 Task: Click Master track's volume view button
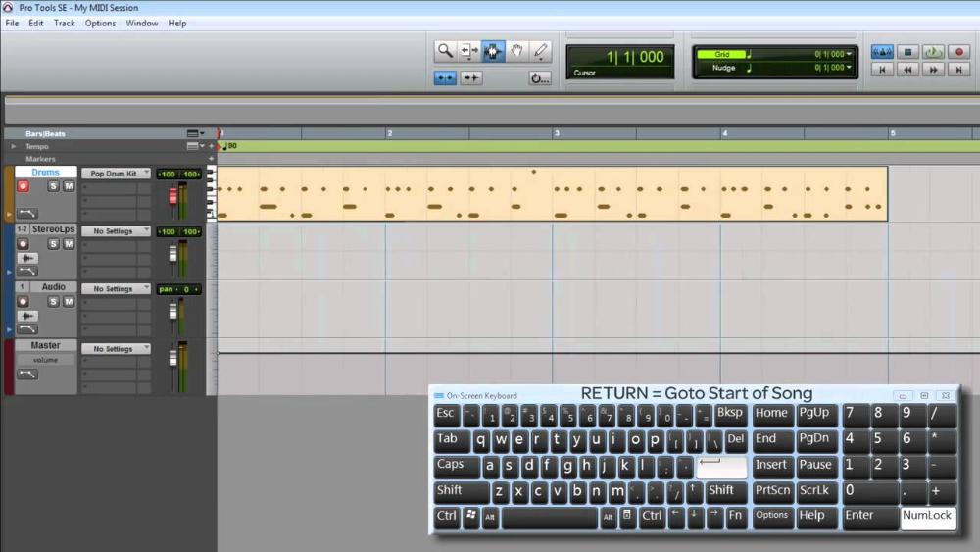click(45, 360)
